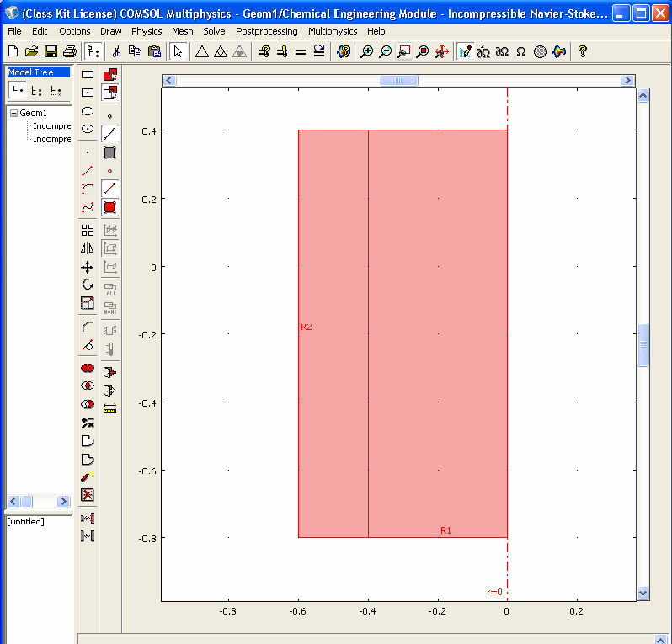Click the Refine Mesh subdivided triangle icon
This screenshot has height=644, width=672.
(221, 51)
